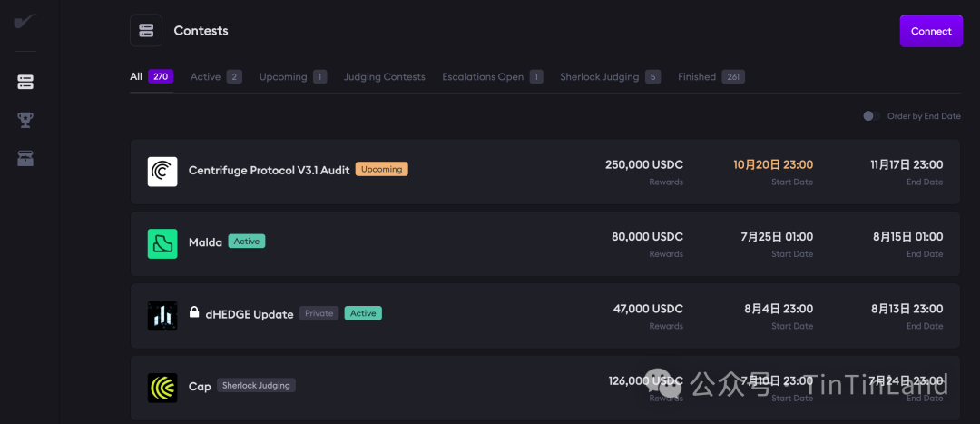Click the 80,000 USDC rewards value
This screenshot has height=424, width=980.
pos(648,237)
